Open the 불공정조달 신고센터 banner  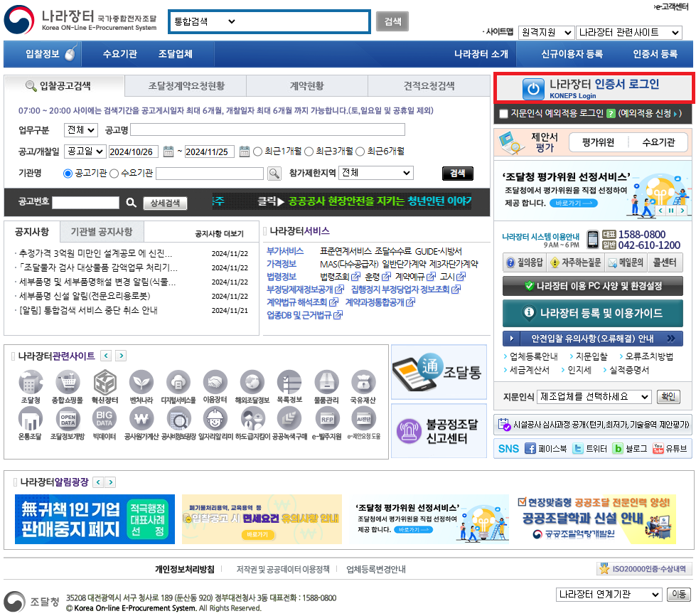pyautogui.click(x=439, y=431)
